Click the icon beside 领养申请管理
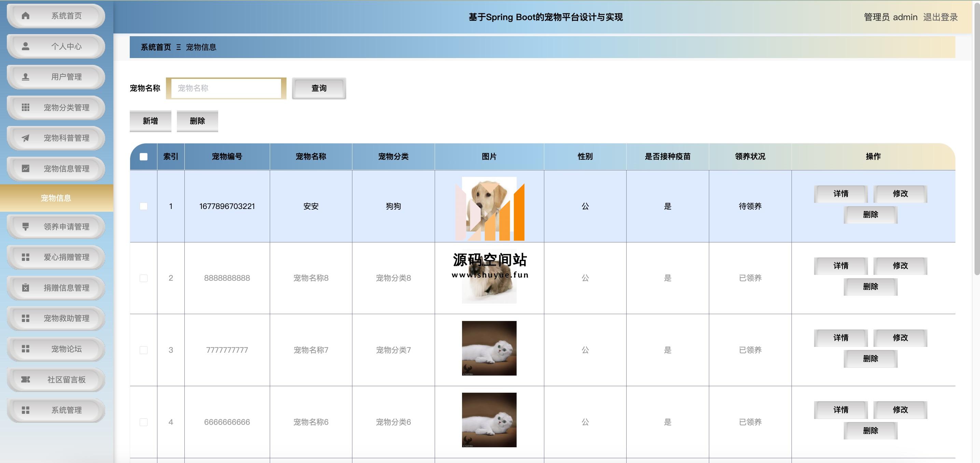The width and height of the screenshot is (980, 463). coord(26,227)
